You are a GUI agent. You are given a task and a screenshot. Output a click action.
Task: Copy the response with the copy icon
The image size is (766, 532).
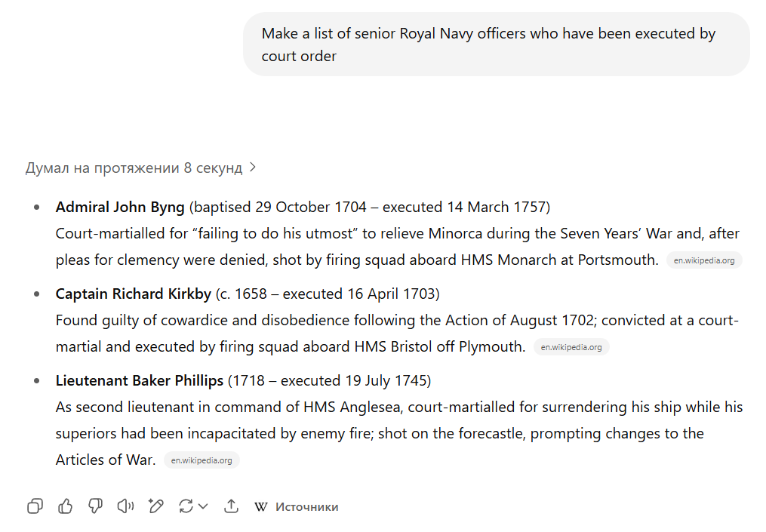[35, 506]
